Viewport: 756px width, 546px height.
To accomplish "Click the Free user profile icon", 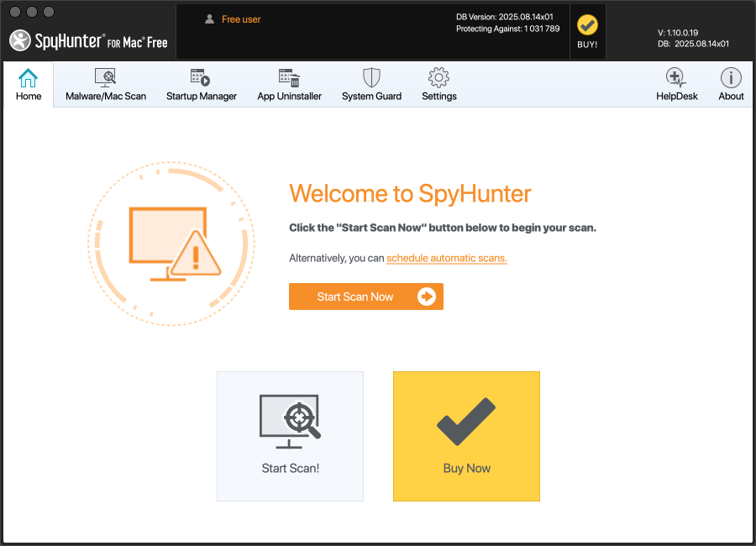I will click(209, 19).
